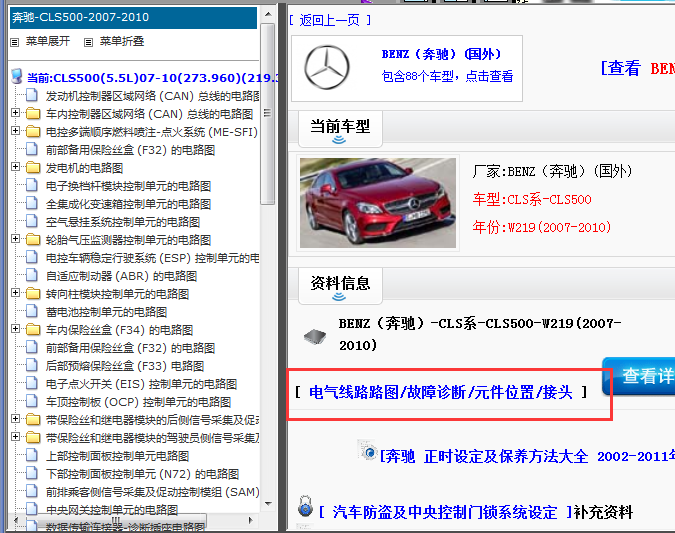This screenshot has height=533, width=675.
Task: Expand 转向柱模块控制单元的电路图 node
Action: [x=15, y=293]
